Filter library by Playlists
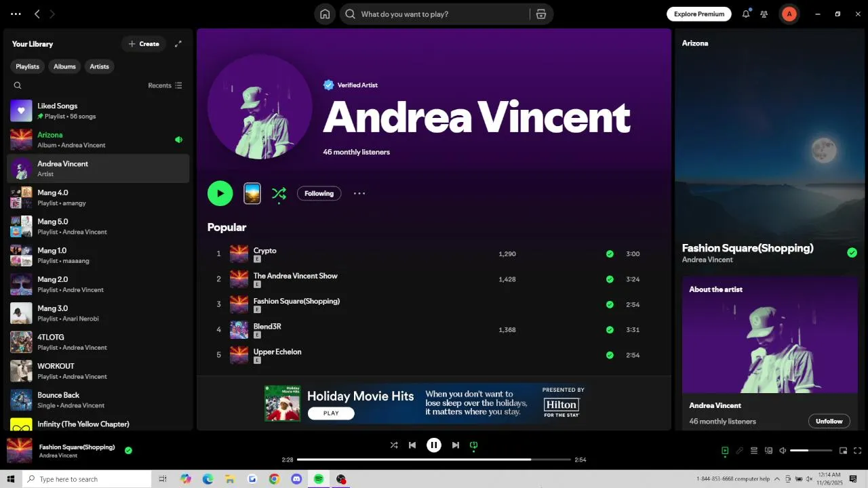Viewport: 868px width, 488px height. (x=27, y=66)
